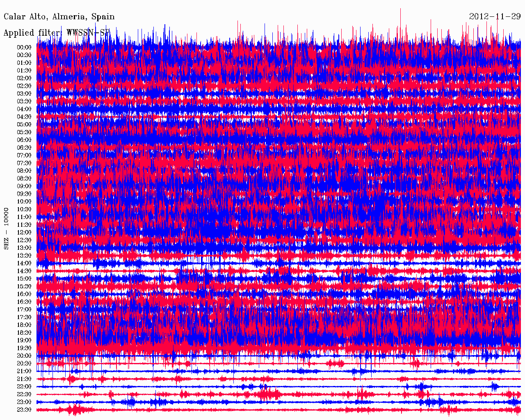Select the 01:30 time label
Viewport: 525px width, 420px height.
coord(24,71)
